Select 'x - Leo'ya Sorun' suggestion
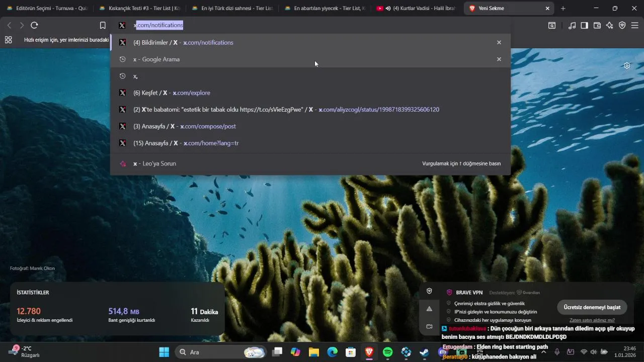 click(310, 163)
